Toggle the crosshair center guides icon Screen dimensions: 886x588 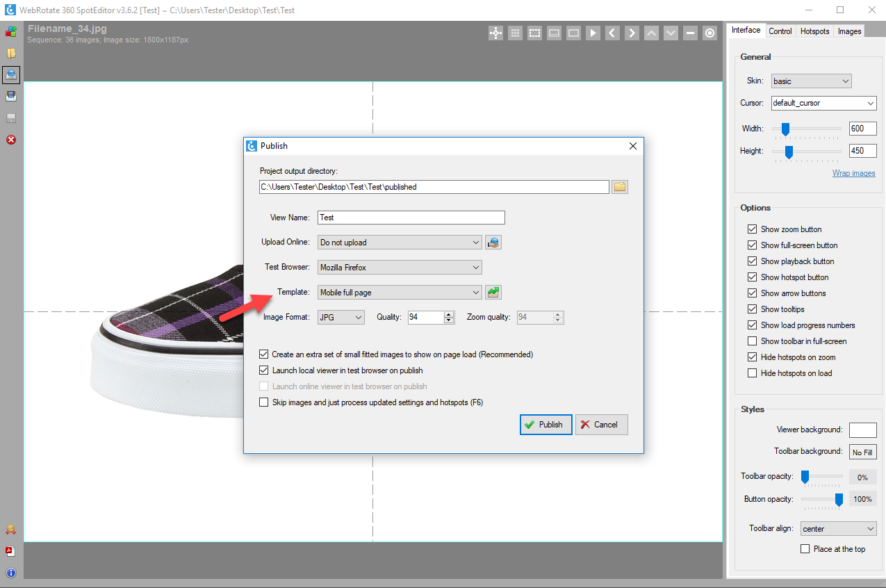click(495, 33)
